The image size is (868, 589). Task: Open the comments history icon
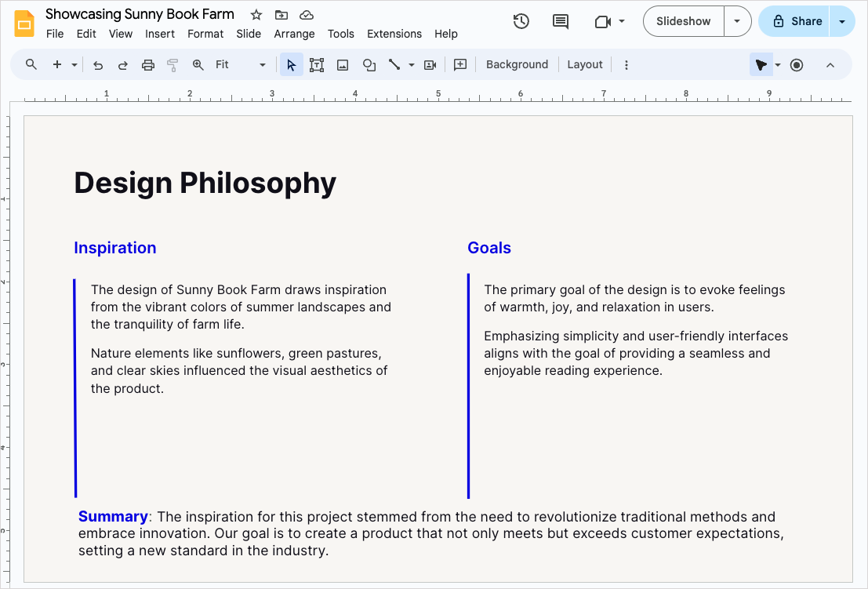(560, 22)
